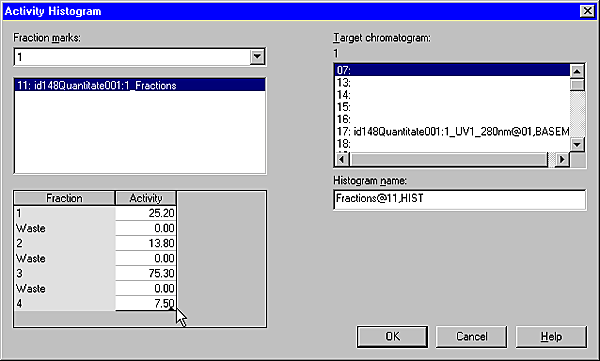
Task: Close the Activity Histogram dialog
Action: click(x=587, y=11)
